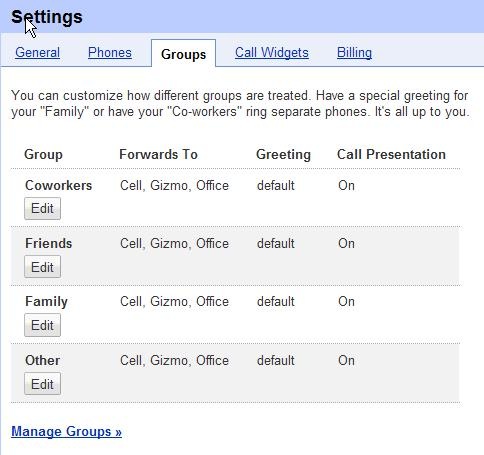Viewport: 484px width, 455px height.
Task: Edit the Friends group settings
Action: point(42,267)
